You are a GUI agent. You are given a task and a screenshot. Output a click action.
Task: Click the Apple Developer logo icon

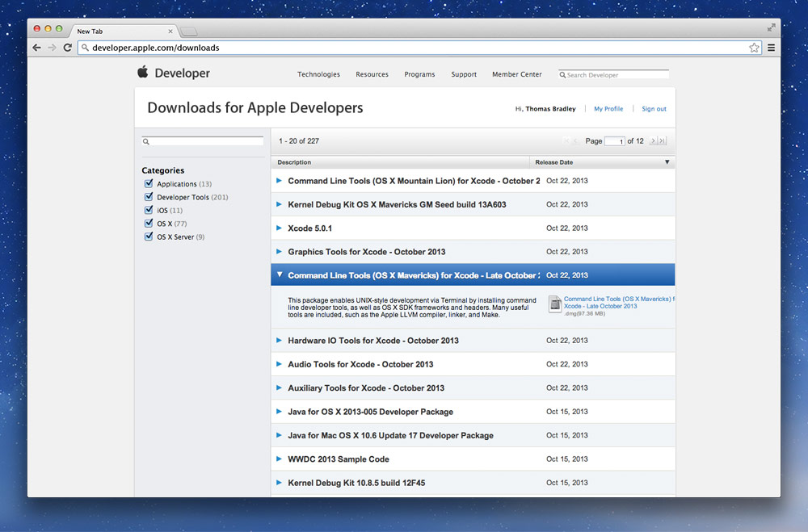click(142, 73)
